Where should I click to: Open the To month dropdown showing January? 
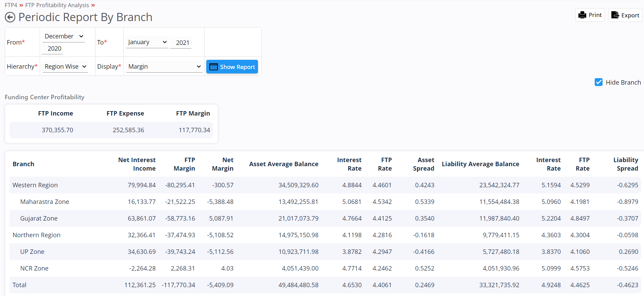tap(147, 42)
